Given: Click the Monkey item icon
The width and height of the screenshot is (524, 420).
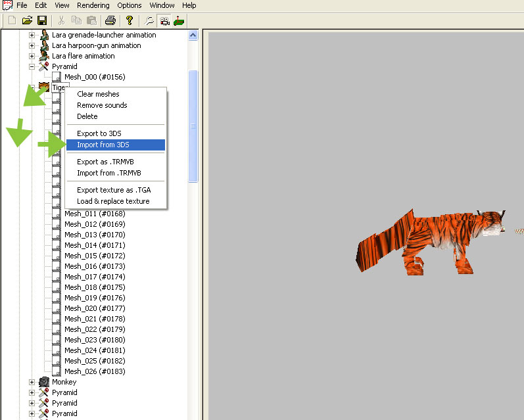Looking at the screenshot, I should point(44,382).
